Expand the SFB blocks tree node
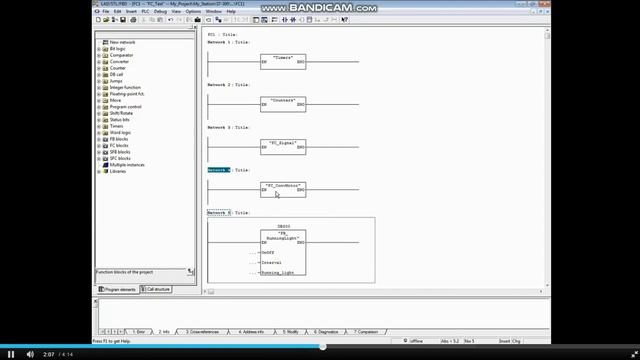 pos(99,152)
